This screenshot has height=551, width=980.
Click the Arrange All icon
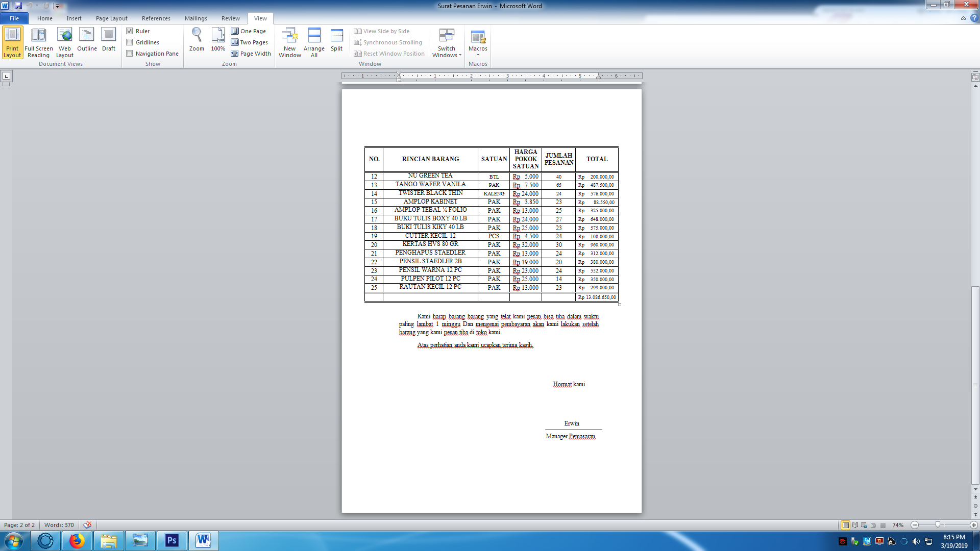pyautogui.click(x=314, y=36)
